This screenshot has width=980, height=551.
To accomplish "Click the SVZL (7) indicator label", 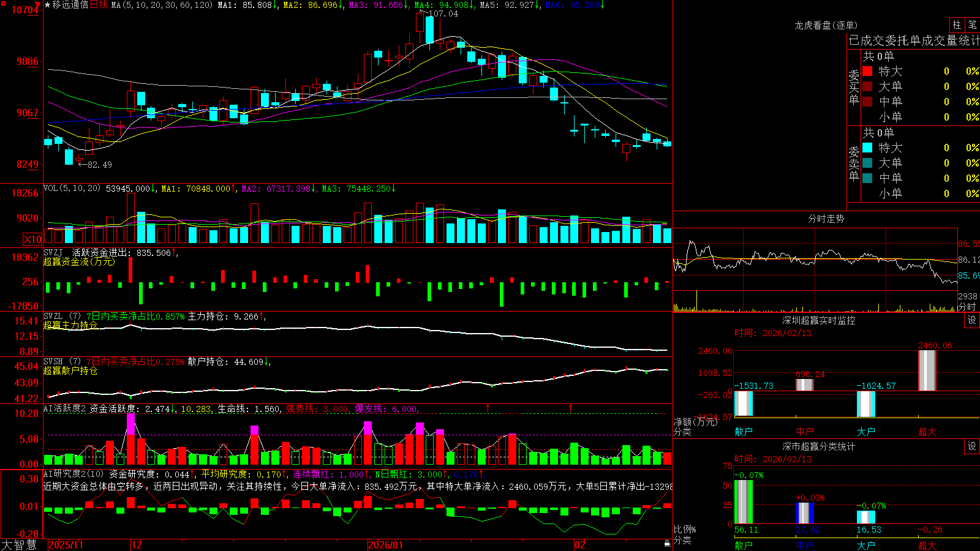I will click(x=62, y=316).
